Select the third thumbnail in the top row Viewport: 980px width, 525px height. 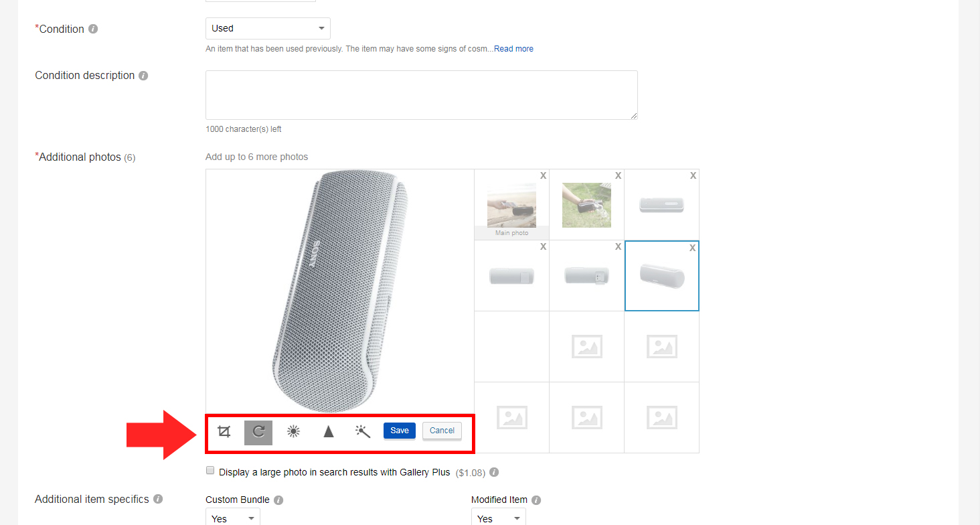pos(661,205)
